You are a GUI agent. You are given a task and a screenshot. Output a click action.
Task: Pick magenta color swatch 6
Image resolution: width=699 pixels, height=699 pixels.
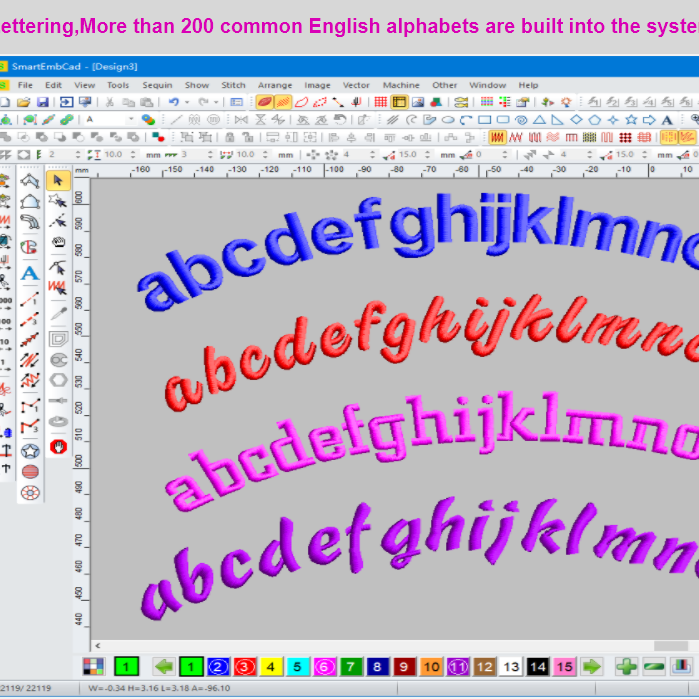[324, 666]
